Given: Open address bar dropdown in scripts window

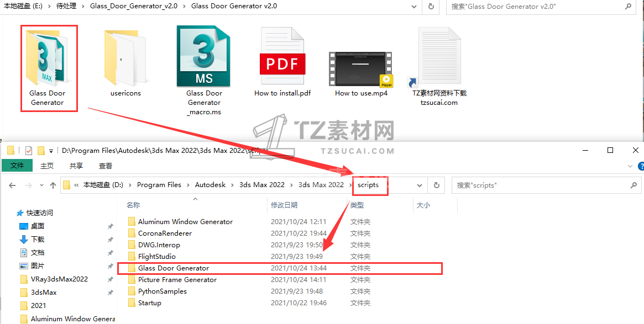Looking at the screenshot, I should [x=420, y=185].
